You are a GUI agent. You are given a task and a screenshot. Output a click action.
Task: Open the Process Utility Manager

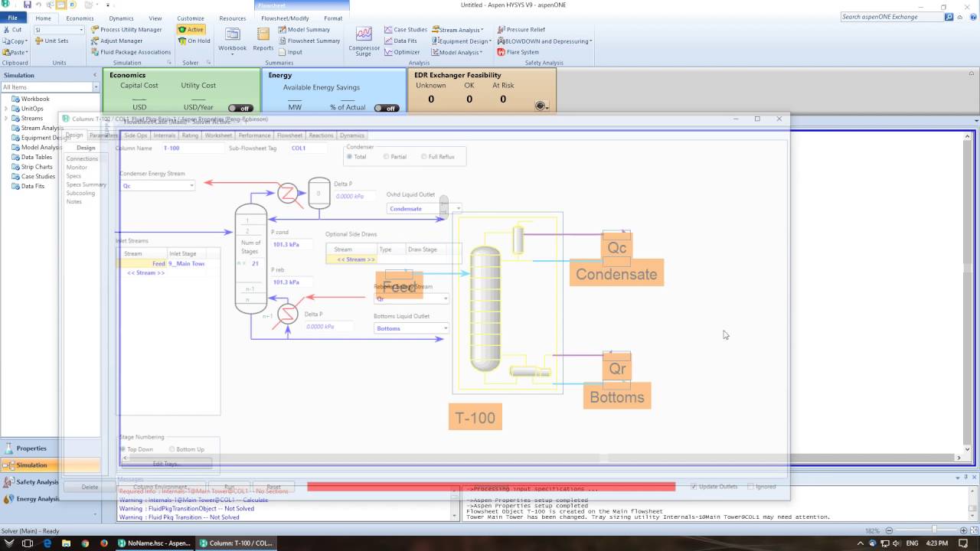coord(126,30)
